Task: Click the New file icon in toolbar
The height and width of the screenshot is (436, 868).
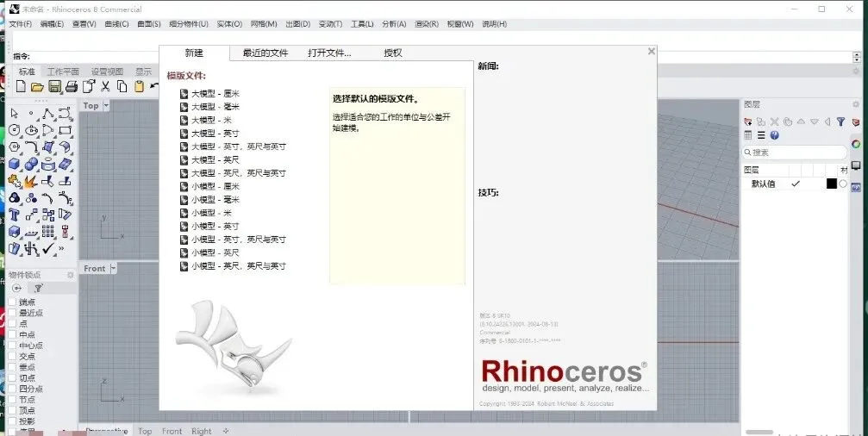Action: [21, 86]
